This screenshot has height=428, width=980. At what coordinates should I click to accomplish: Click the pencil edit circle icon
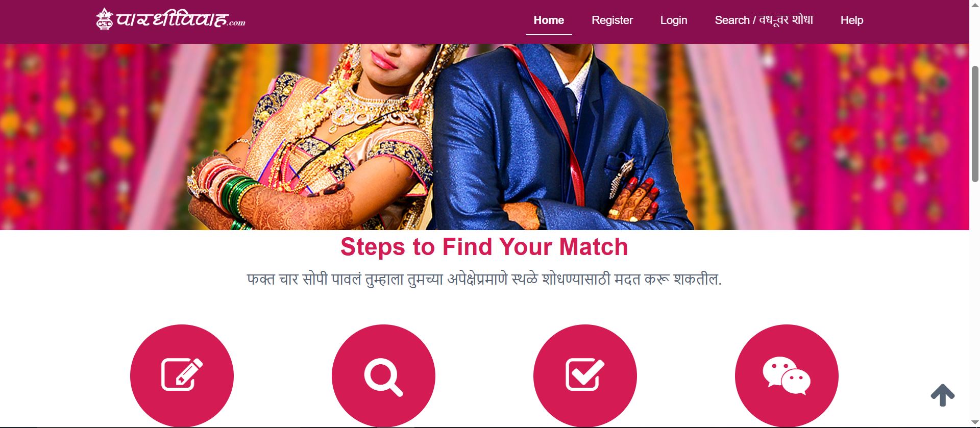click(182, 376)
